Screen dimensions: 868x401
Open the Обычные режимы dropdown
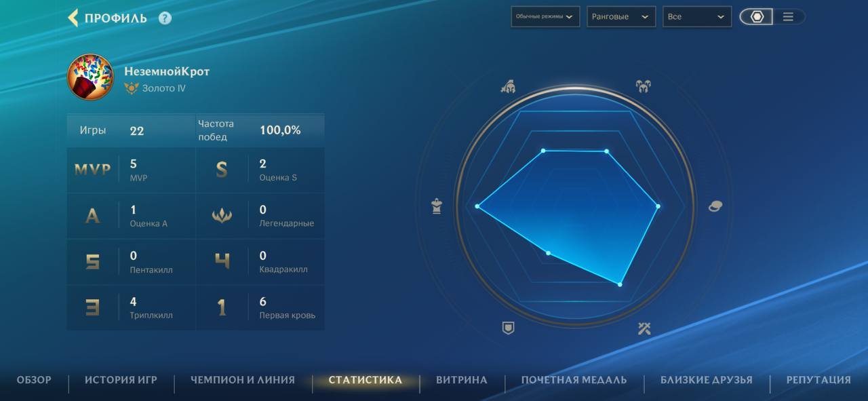click(x=545, y=16)
